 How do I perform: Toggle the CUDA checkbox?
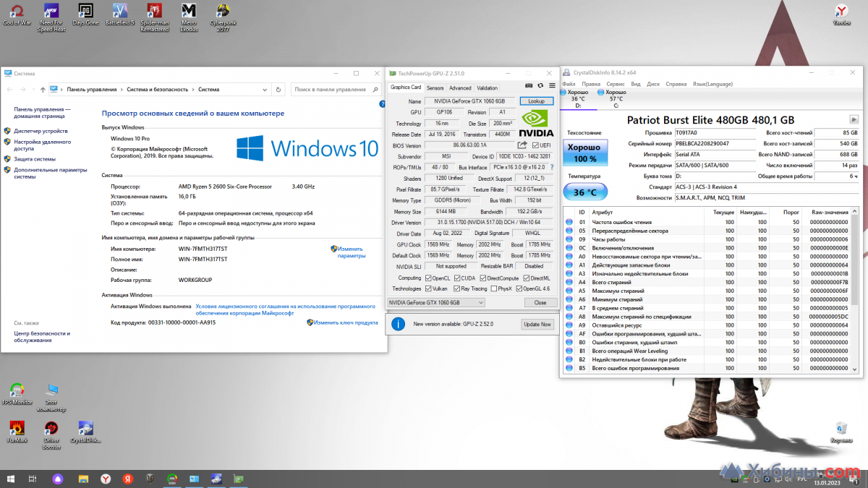coord(456,278)
